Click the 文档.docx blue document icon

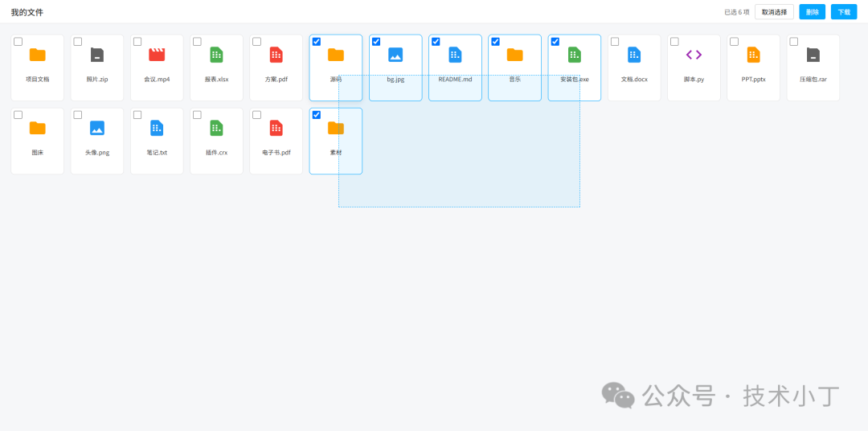pyautogui.click(x=634, y=55)
